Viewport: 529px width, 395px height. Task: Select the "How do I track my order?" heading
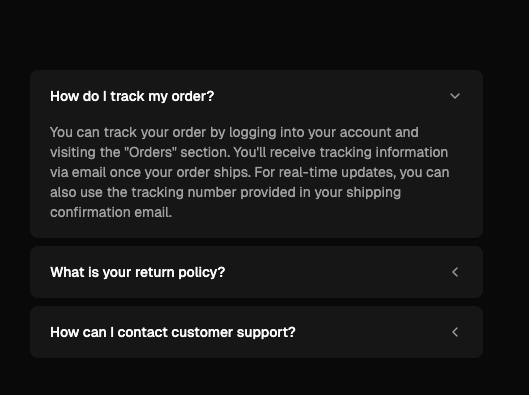tap(132, 96)
